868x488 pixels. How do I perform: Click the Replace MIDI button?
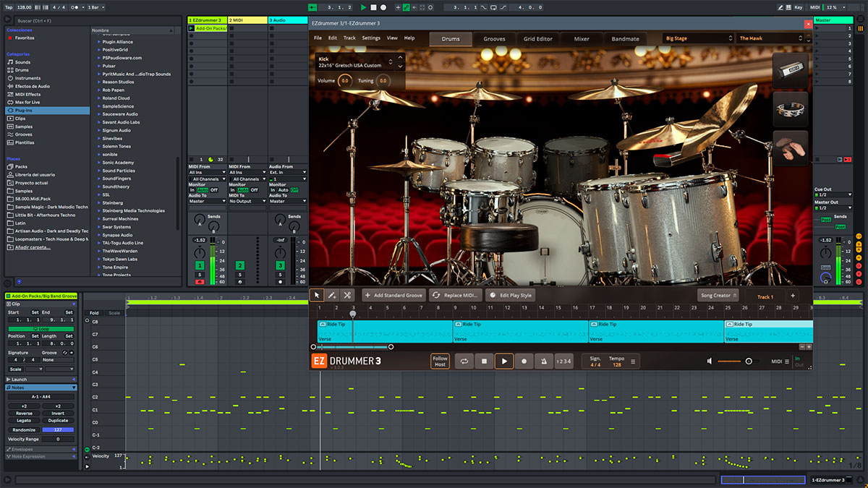click(x=456, y=296)
